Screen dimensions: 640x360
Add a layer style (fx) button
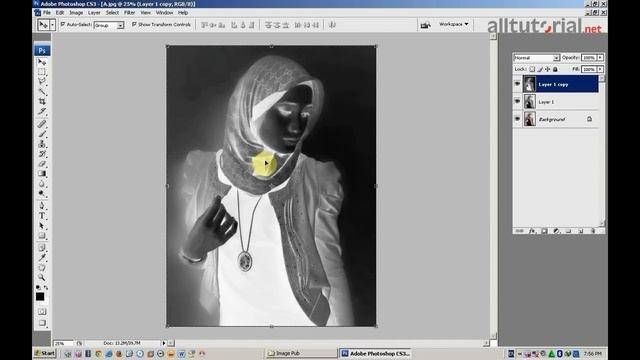coord(532,231)
